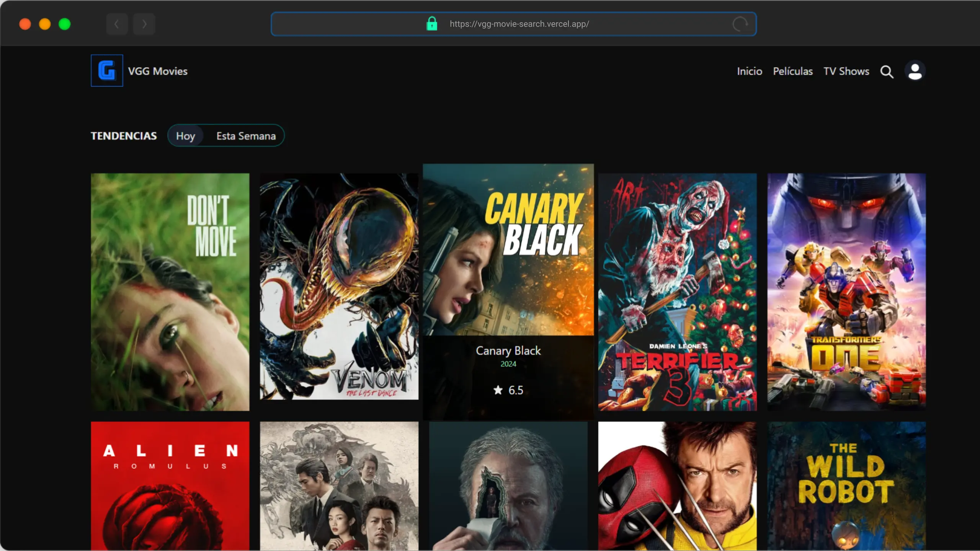Click the TENDENCIAS heading
980x551 pixels.
pos(124,135)
